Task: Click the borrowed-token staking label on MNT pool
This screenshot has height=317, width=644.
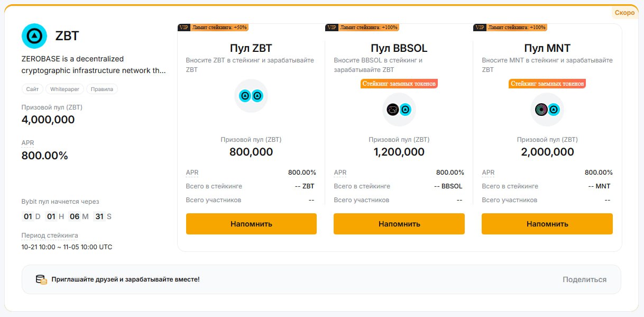Action: point(547,84)
